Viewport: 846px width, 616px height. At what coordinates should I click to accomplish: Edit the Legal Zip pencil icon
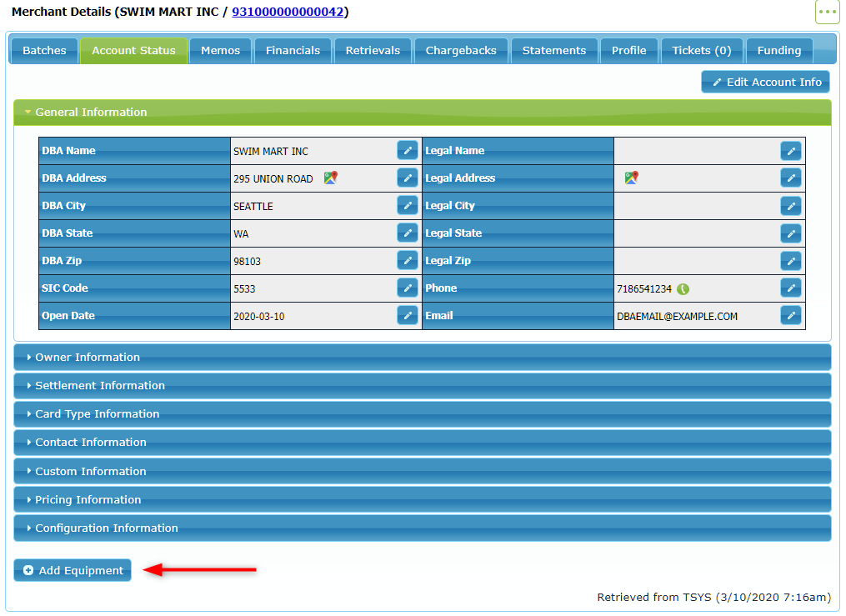click(790, 261)
